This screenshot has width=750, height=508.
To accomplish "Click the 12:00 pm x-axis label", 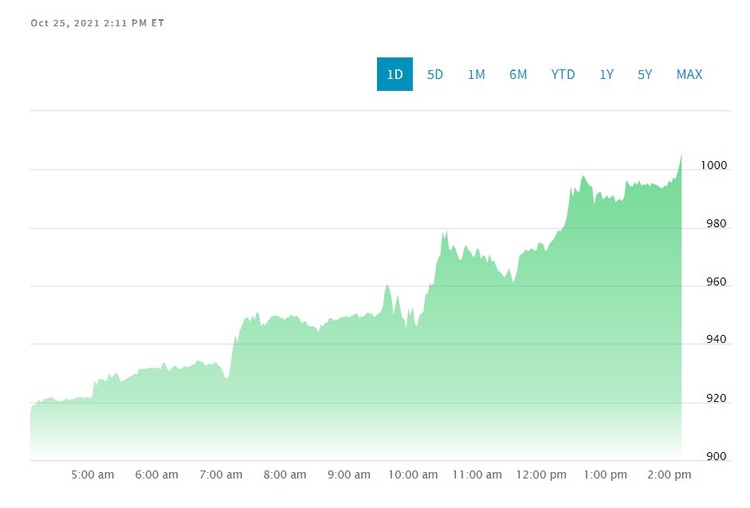I will pyautogui.click(x=543, y=475).
